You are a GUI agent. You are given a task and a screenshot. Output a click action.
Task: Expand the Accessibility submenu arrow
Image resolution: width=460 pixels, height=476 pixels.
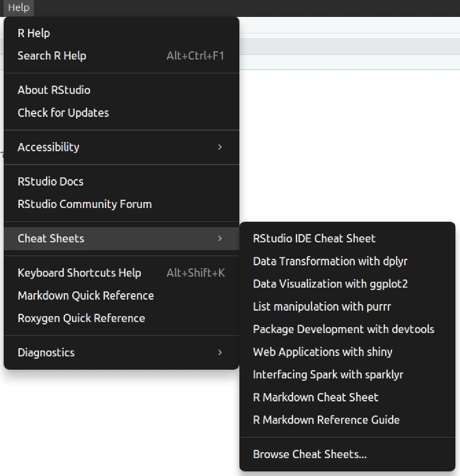220,147
